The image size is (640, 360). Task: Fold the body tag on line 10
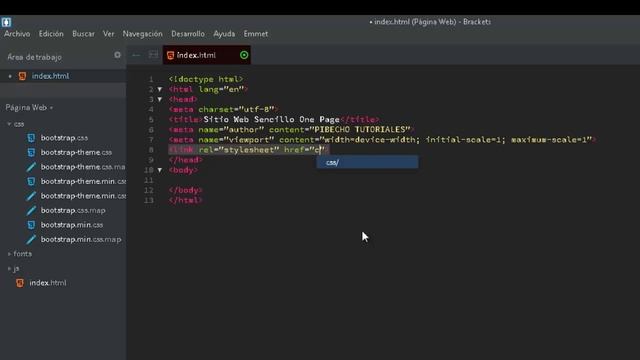(x=160, y=170)
